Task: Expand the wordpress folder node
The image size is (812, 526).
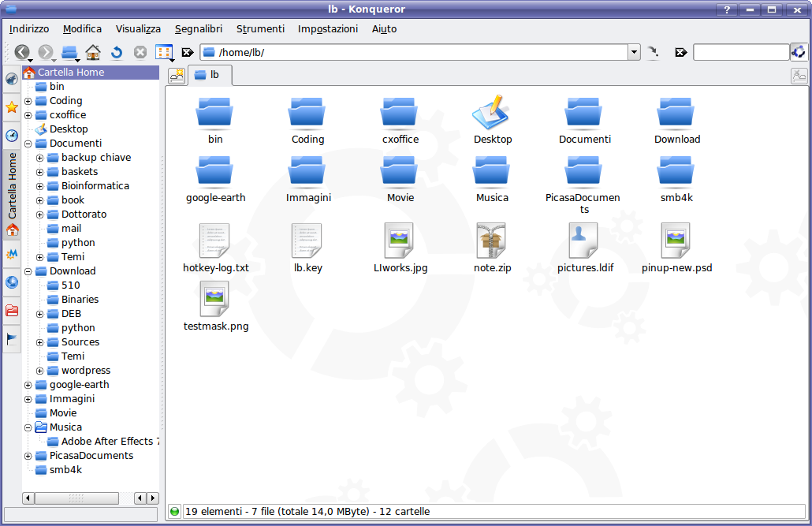Action: pyautogui.click(x=40, y=371)
